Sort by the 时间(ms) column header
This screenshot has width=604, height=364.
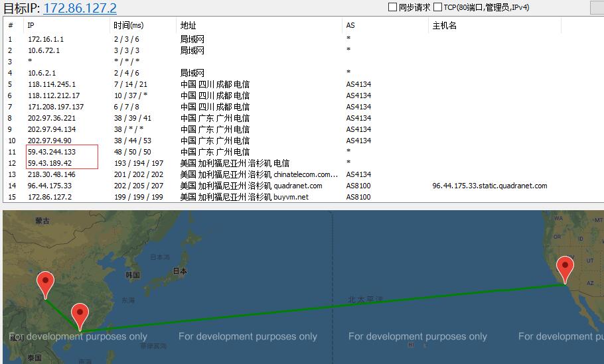tap(143, 25)
